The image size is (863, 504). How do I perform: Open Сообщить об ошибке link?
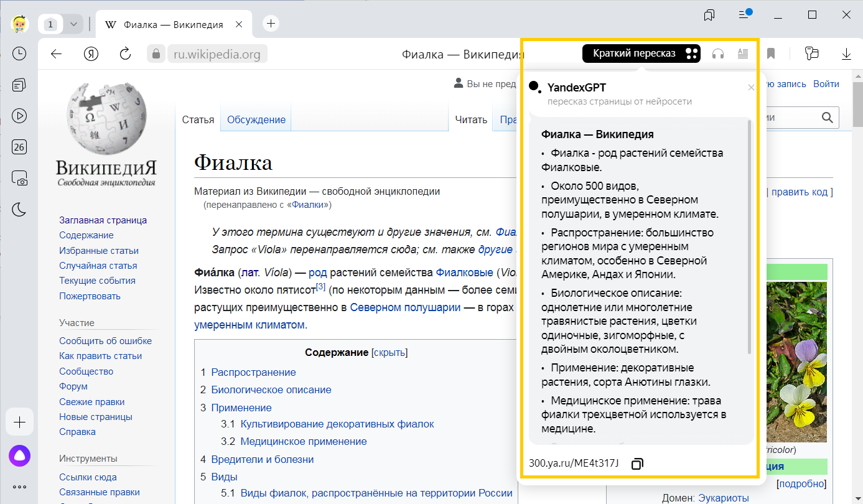[106, 341]
